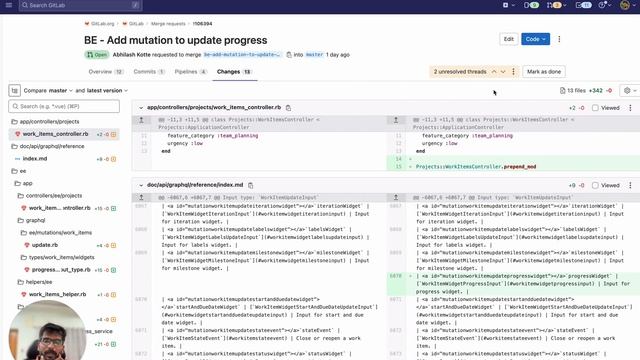The width and height of the screenshot is (640, 360).
Task: Open ee work_item...ntroller.rb +15 file
Action: point(64,208)
